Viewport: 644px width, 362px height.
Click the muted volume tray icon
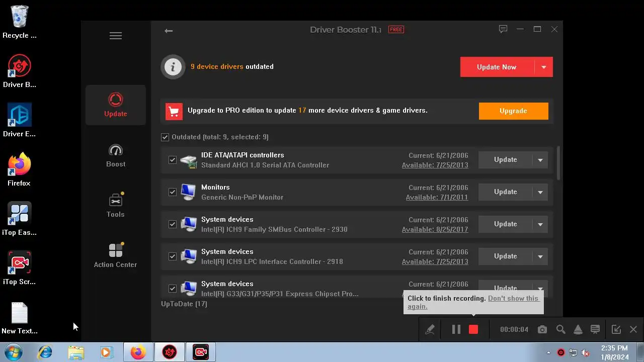(585, 352)
